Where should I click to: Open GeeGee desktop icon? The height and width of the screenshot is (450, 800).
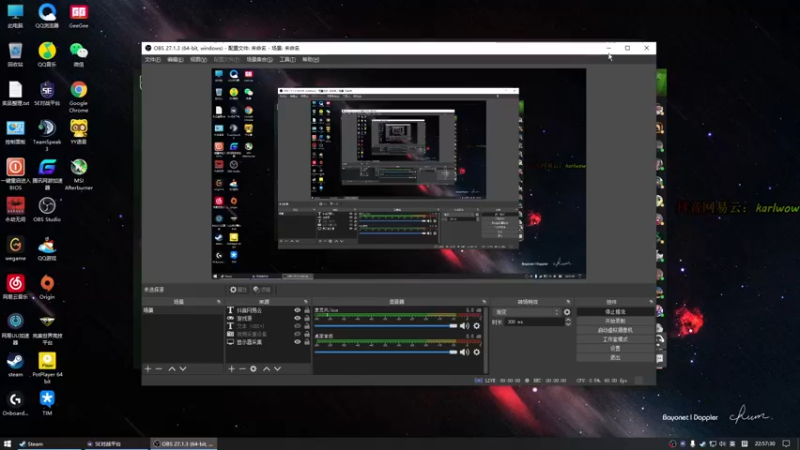point(79,16)
